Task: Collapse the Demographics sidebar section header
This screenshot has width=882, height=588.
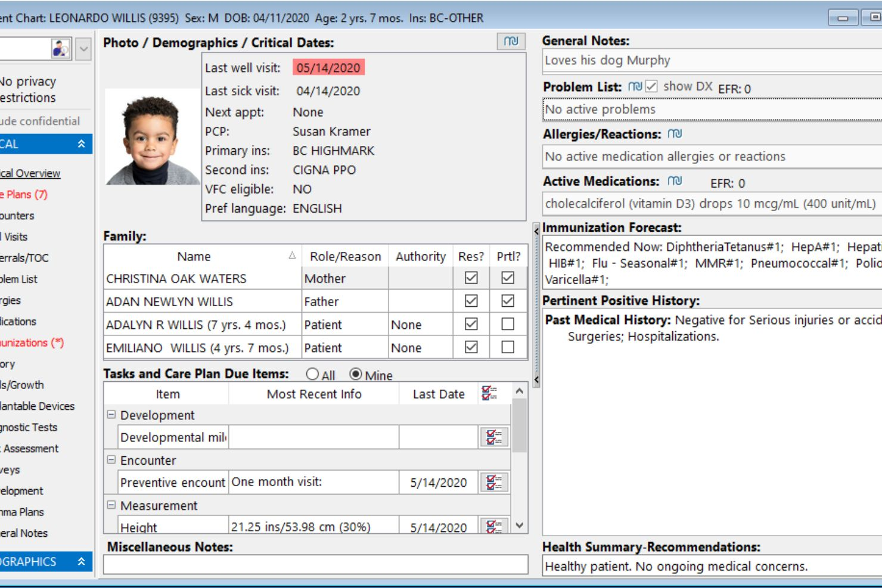Action: pos(81,561)
